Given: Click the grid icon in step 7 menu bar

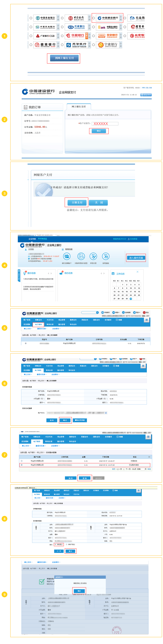Looking at the screenshot, I should (148, 437).
